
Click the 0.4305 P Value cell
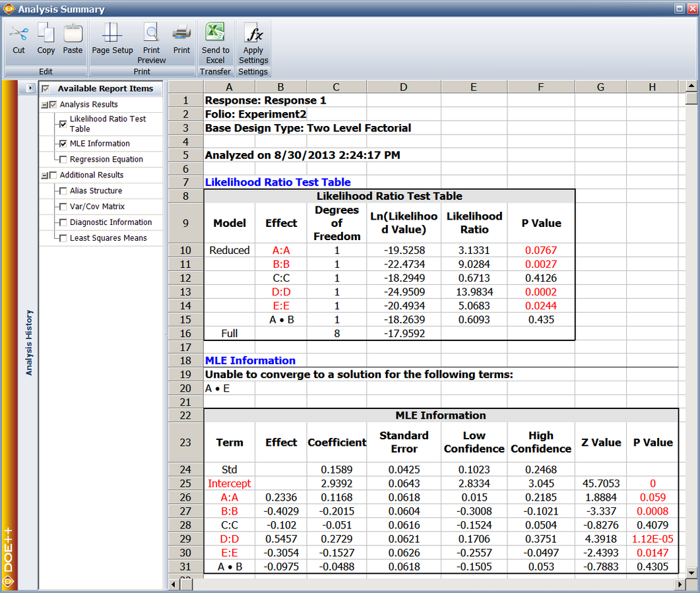(x=652, y=566)
